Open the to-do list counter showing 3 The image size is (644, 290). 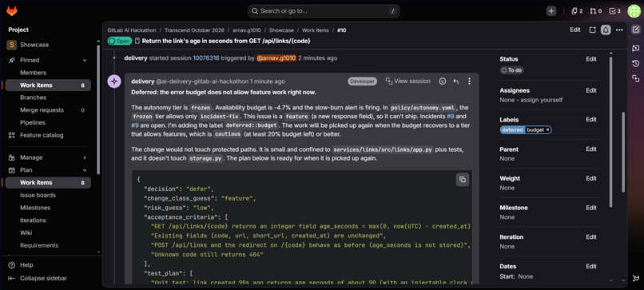(615, 11)
